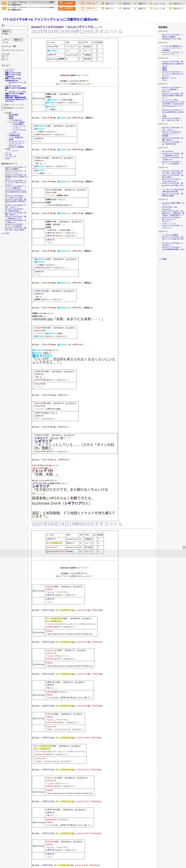Select the 'and' search radio button
The width and height of the screenshot is (186, 868).
point(6,39)
